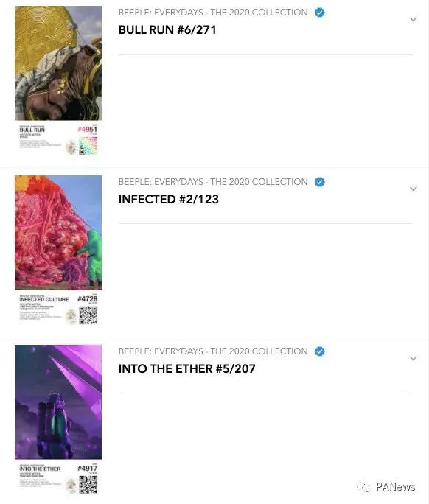This screenshot has width=429, height=504.
Task: Click QR code on BULL RUN card
Action: tap(88, 146)
